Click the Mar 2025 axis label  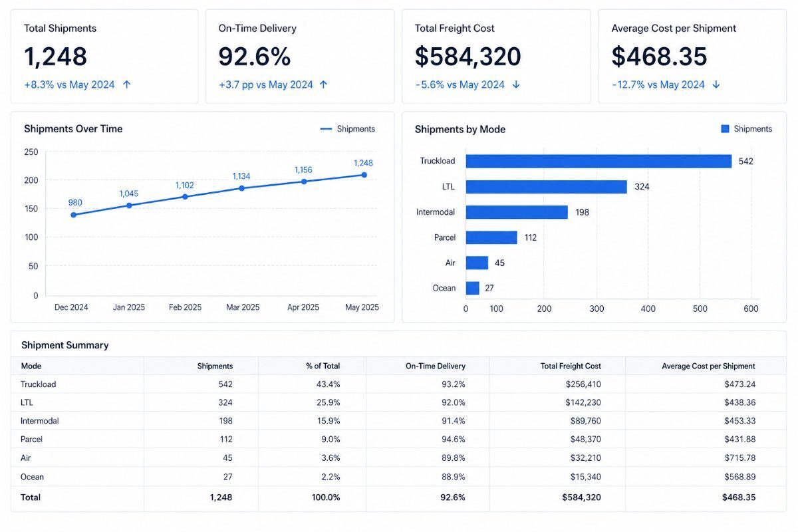pyautogui.click(x=243, y=307)
